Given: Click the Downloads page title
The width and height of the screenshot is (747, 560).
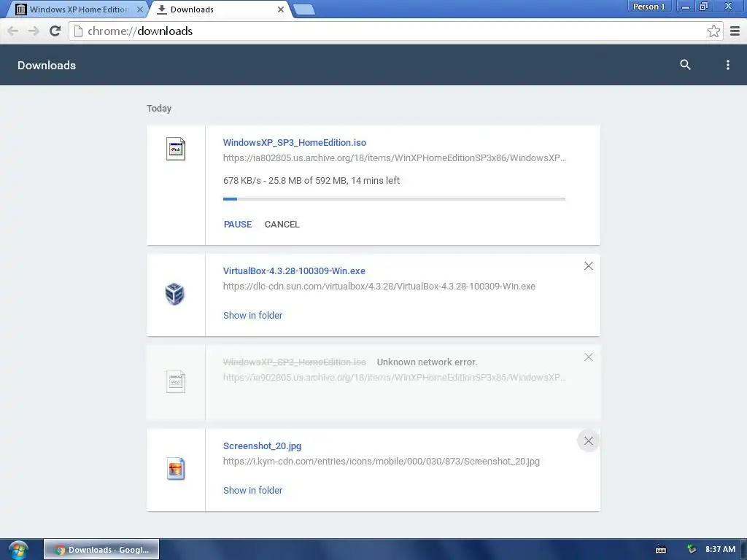Looking at the screenshot, I should 47,65.
